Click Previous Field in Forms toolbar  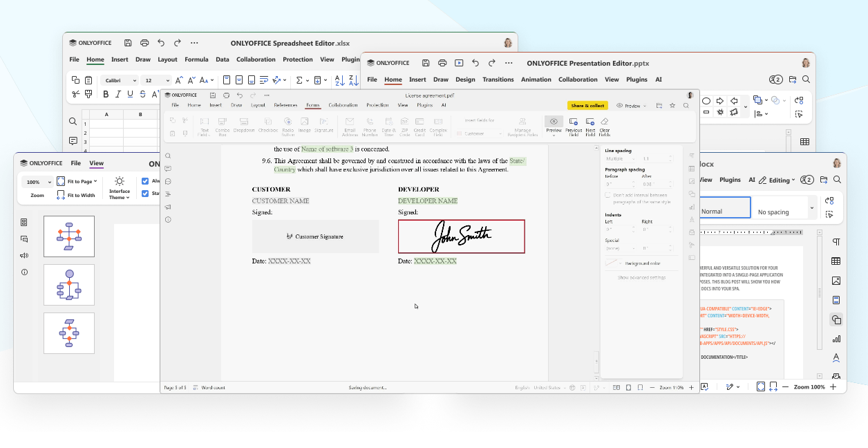(574, 125)
